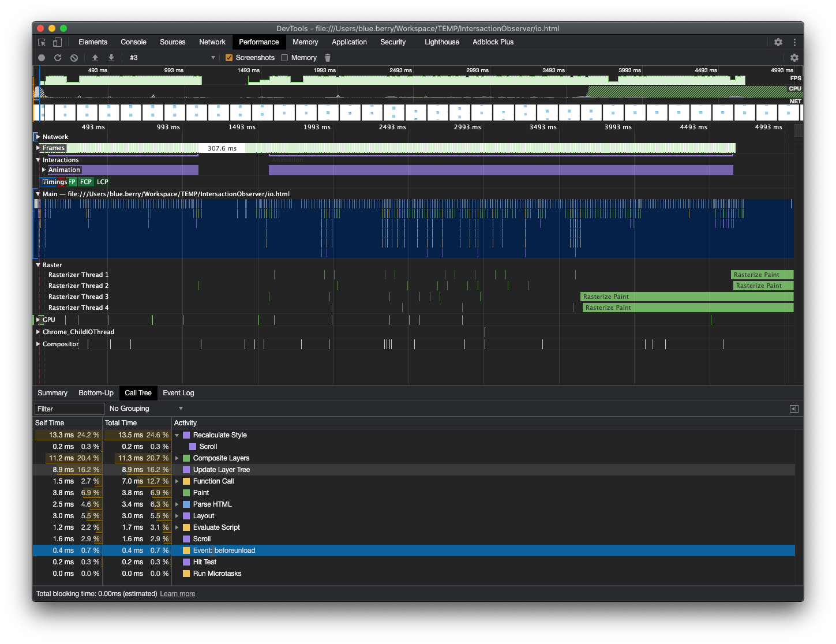Select the FCP timing marker
This screenshot has height=644, width=836.
tap(86, 182)
